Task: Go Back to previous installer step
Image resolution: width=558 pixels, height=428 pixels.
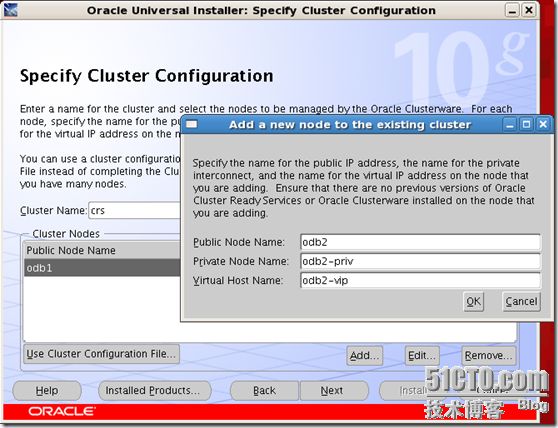Action: click(264, 391)
